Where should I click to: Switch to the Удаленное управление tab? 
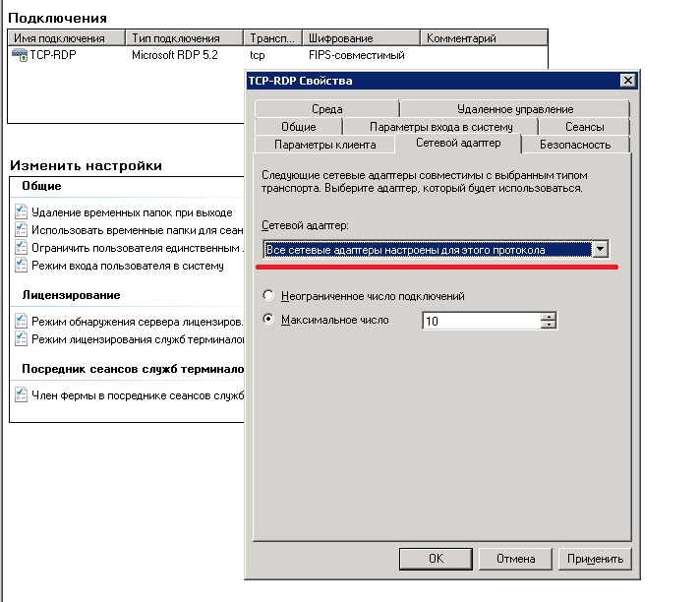pos(515,109)
